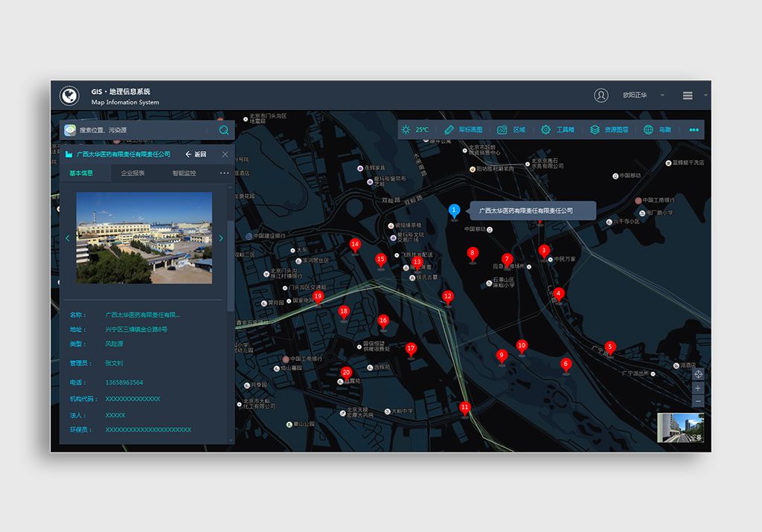Select red map marker 4

[558, 295]
